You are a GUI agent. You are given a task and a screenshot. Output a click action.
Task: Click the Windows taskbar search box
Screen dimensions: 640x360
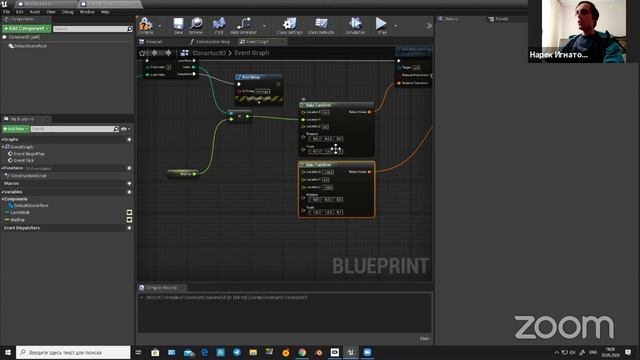pyautogui.click(x=73, y=352)
